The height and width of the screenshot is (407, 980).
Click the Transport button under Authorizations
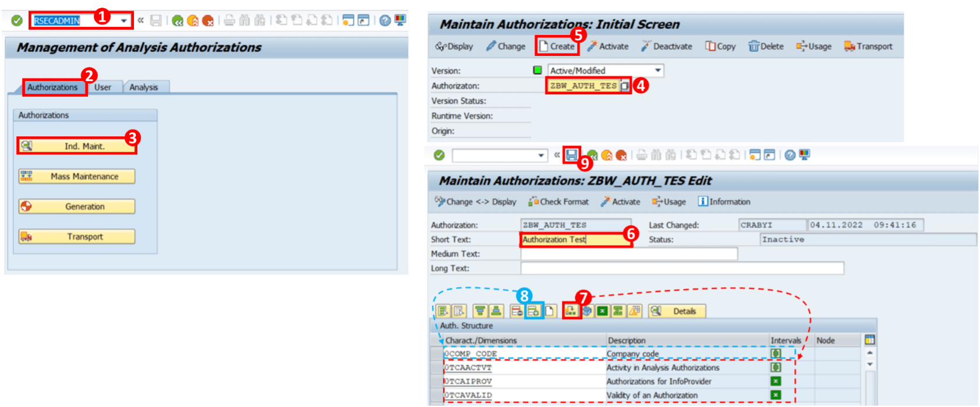point(77,237)
